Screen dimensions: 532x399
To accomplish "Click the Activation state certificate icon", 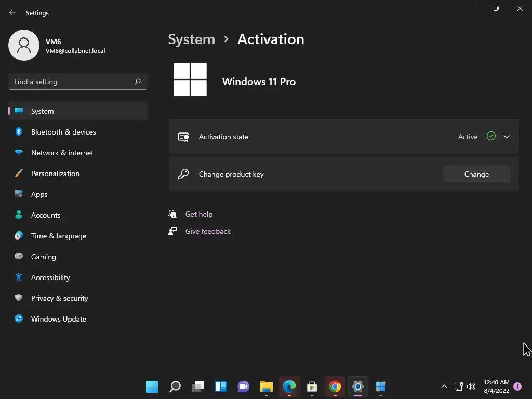I will pyautogui.click(x=183, y=137).
